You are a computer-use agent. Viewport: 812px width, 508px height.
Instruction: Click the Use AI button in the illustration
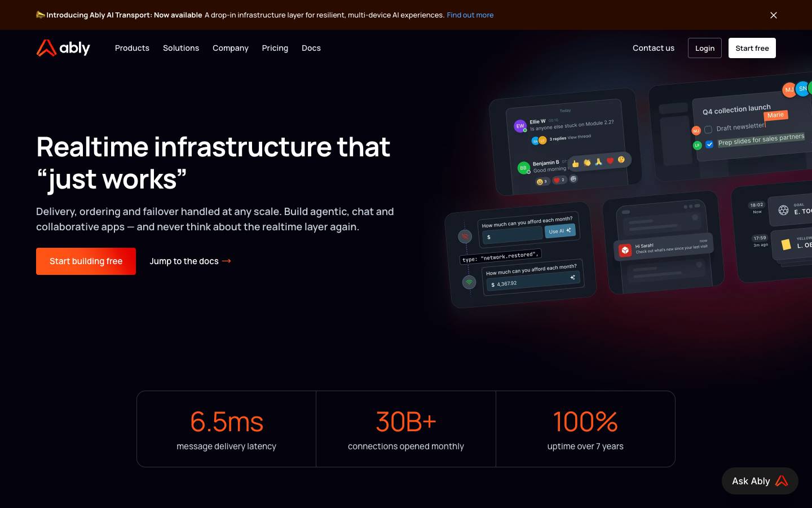click(x=560, y=231)
